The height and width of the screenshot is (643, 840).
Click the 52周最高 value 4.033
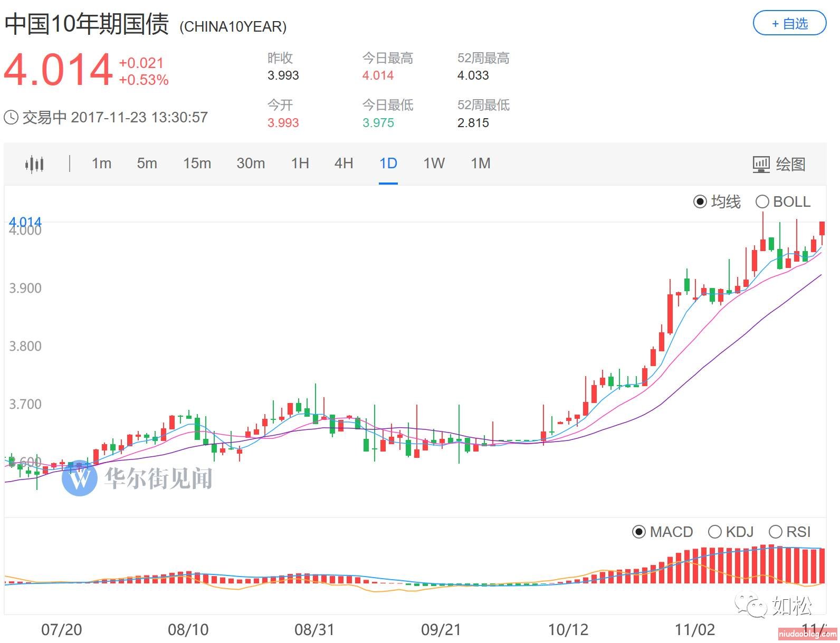(473, 75)
